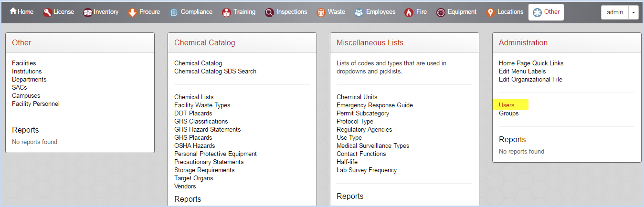Click the Procure down-arrow icon
This screenshot has width=644, height=207.
pos(133,12)
